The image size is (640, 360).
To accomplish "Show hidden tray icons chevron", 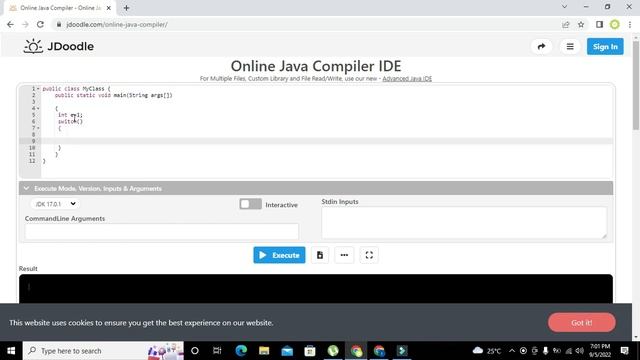I will pos(512,351).
